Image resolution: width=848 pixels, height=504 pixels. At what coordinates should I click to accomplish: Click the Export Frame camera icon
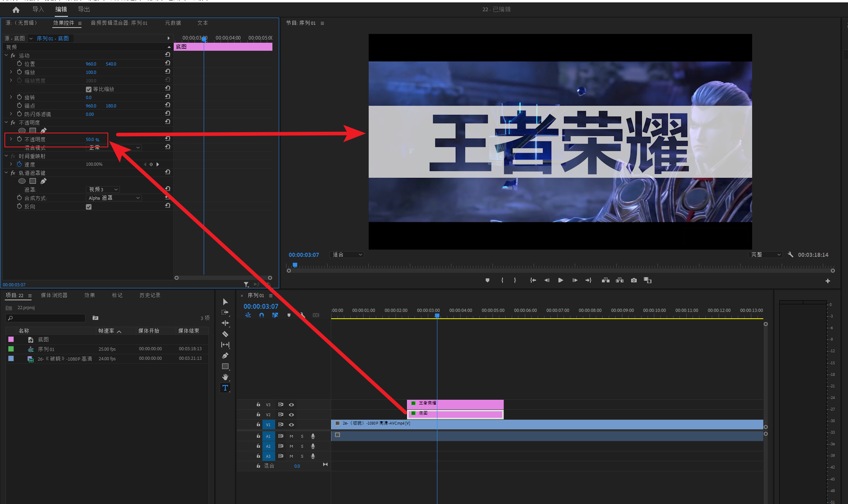(634, 280)
